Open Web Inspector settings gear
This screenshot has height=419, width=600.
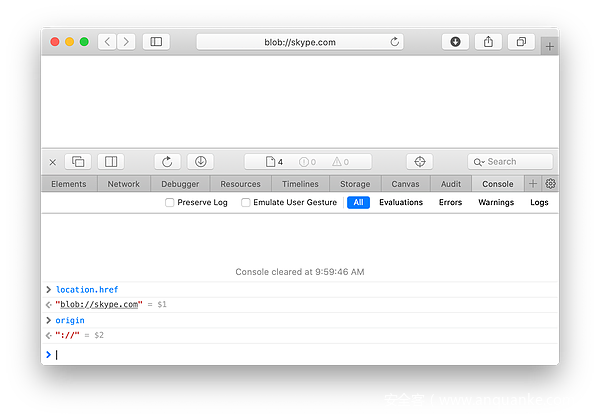(x=551, y=184)
